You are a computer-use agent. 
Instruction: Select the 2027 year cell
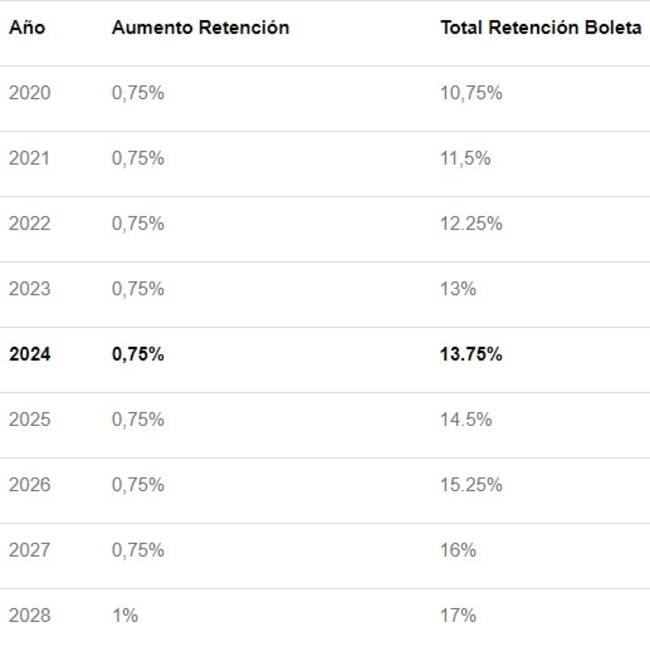[29, 550]
